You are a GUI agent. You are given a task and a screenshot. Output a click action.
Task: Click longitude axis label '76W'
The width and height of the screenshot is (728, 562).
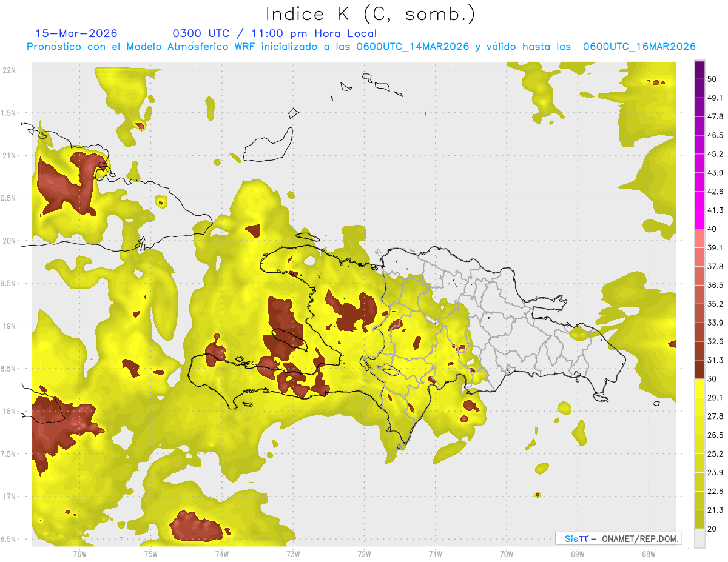79,554
